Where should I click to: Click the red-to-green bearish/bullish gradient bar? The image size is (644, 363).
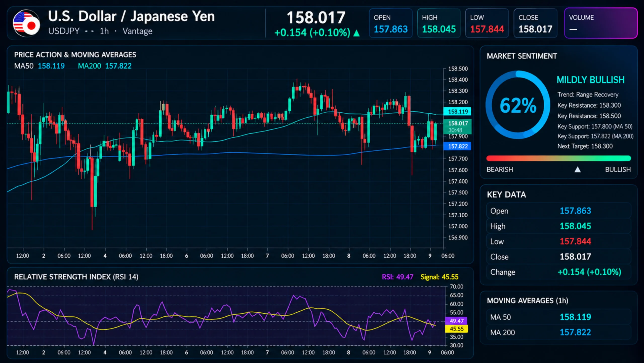[558, 158]
